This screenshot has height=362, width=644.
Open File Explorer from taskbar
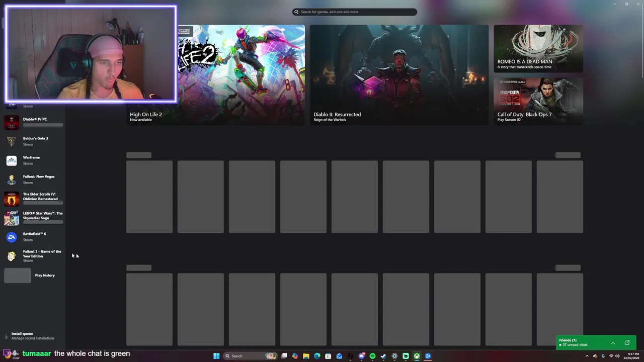coord(306,356)
